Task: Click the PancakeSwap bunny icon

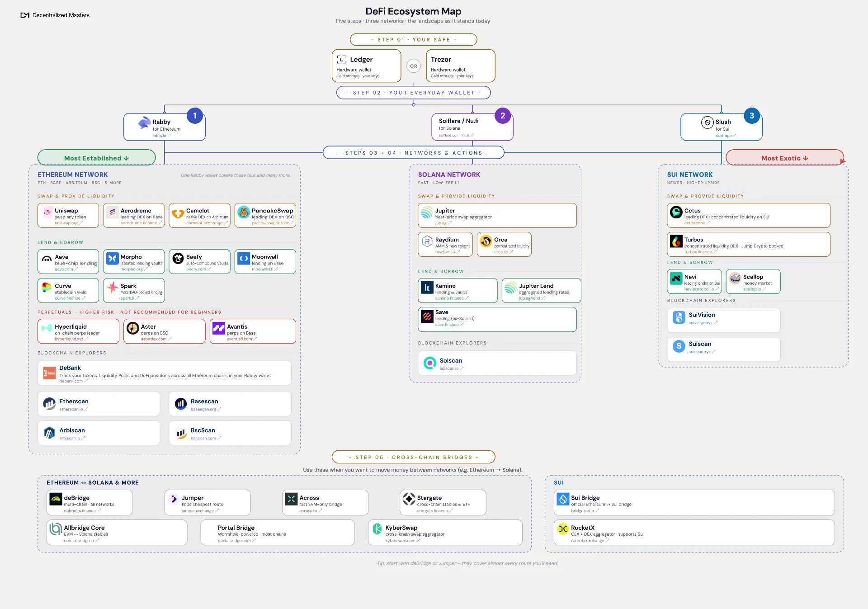Action: tap(244, 212)
